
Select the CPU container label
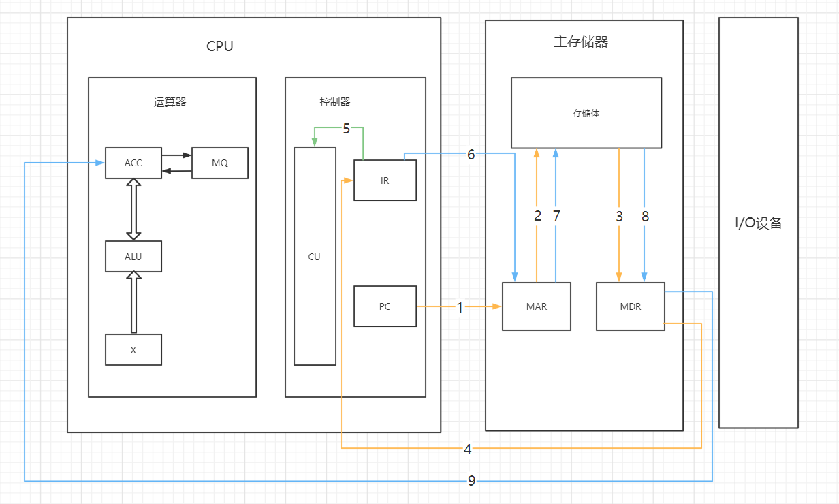(220, 46)
